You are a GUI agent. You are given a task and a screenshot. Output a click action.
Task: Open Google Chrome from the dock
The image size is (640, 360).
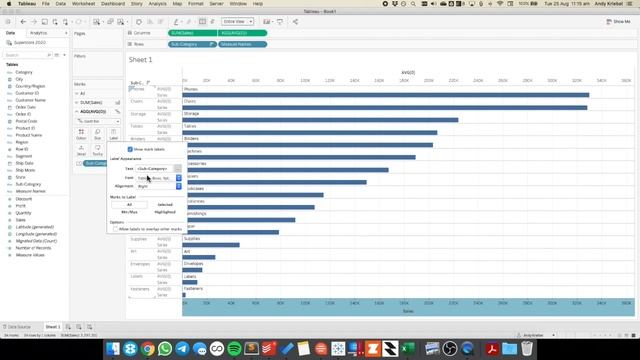pyautogui.click(x=148, y=349)
